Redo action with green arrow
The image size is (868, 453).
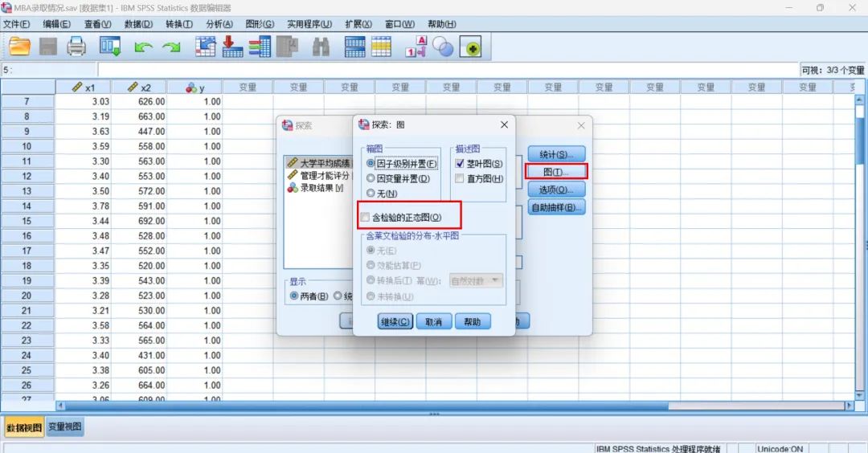(171, 47)
